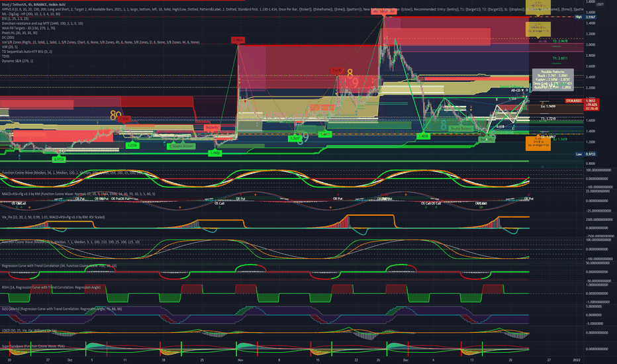Select the STORJUSDT symbol price tag

[x=574, y=101]
